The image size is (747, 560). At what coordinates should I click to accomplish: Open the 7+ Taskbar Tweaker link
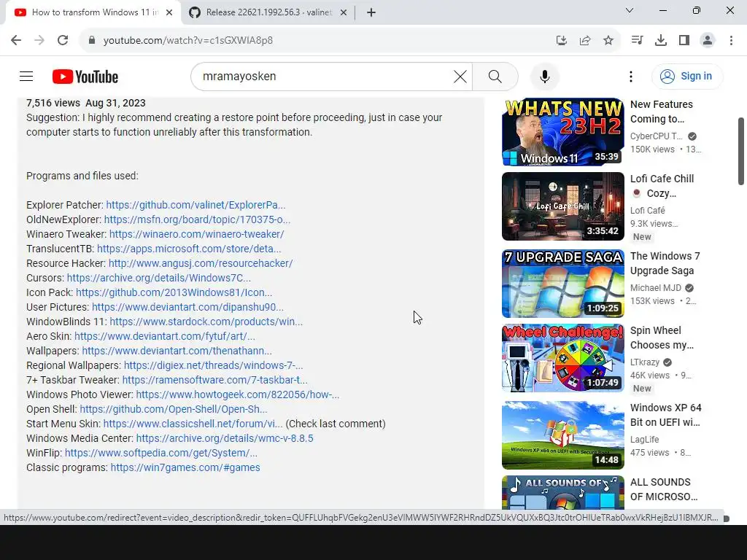tap(215, 380)
